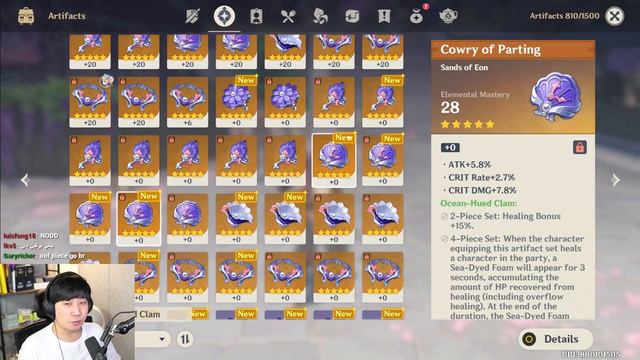Viewport: 640px width, 360px height.
Task: Select the flower artifact tagged New
Action: click(x=236, y=102)
